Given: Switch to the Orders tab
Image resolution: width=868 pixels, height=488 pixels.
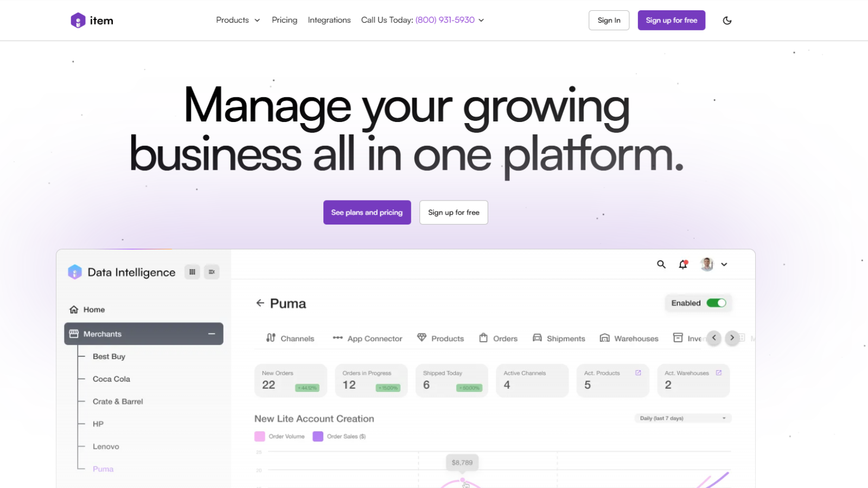Looking at the screenshot, I should pos(497,338).
